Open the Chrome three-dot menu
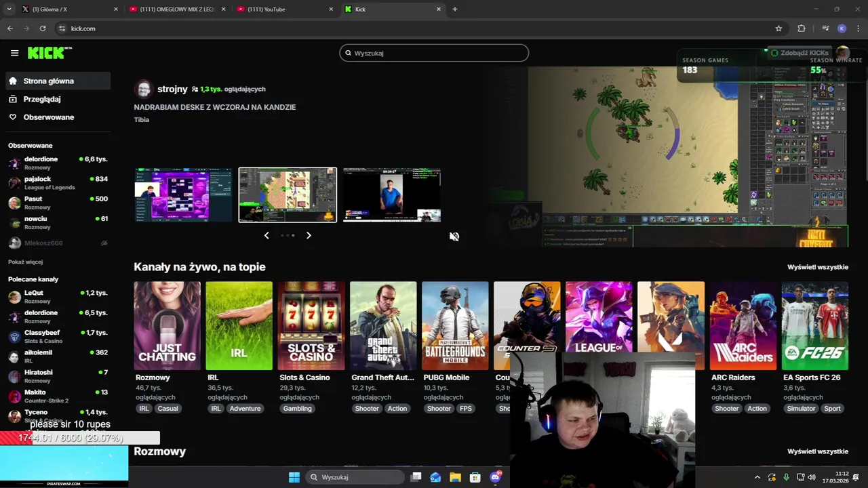Screen dimensions: 868x488 [857, 28]
